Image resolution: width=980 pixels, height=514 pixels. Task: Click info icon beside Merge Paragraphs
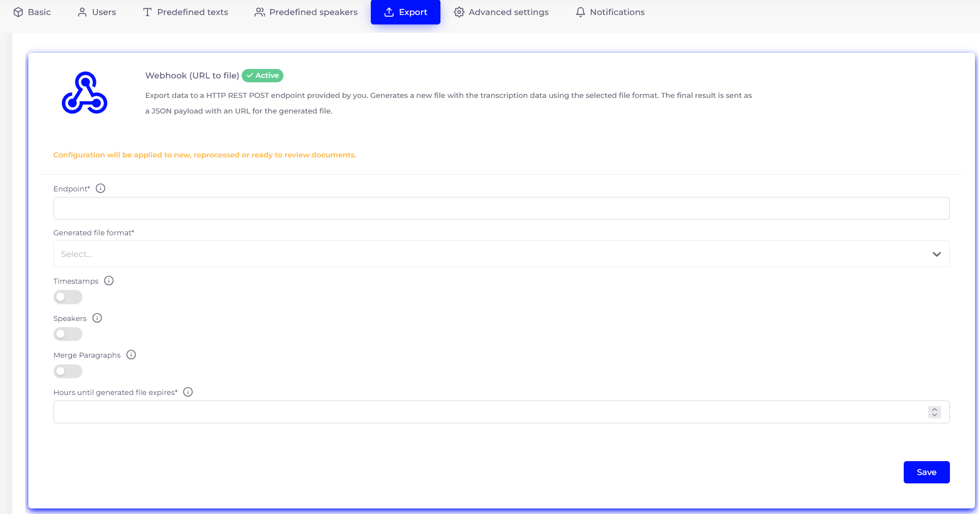click(x=131, y=355)
